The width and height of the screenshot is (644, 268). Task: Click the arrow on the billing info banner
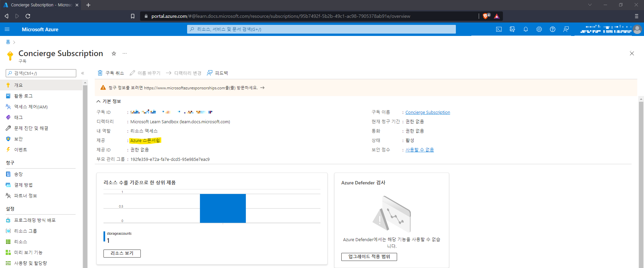click(263, 88)
